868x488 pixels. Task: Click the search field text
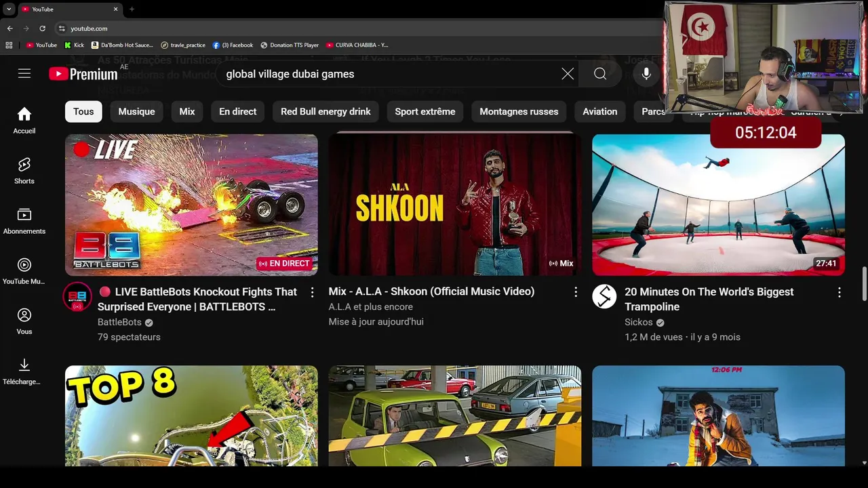290,74
